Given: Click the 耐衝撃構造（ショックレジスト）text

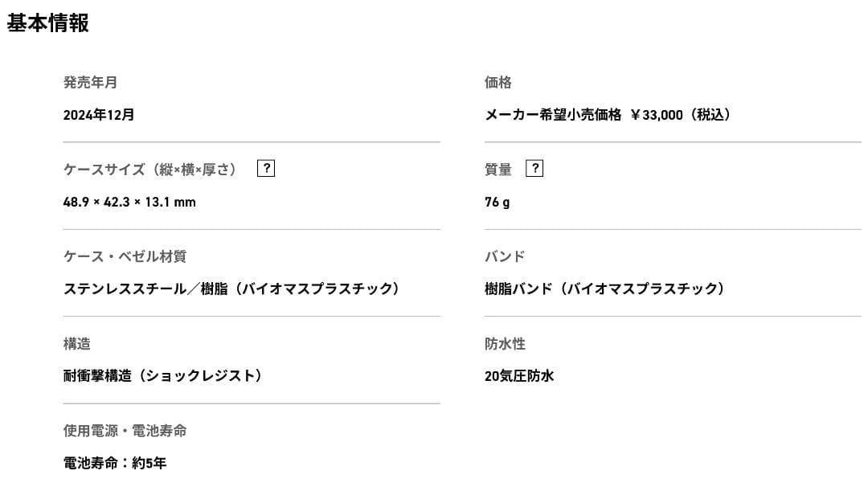Looking at the screenshot, I should [163, 375].
